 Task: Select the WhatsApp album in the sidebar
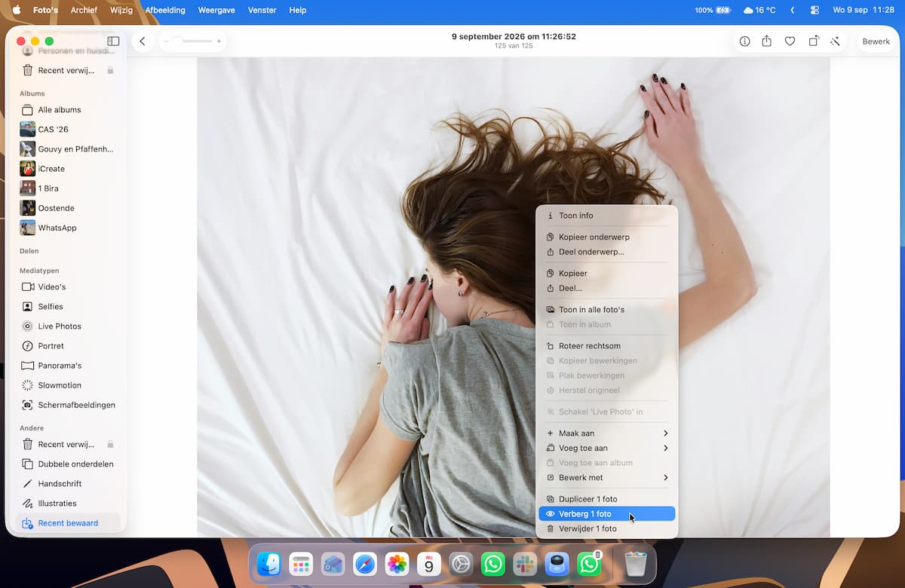point(68,228)
